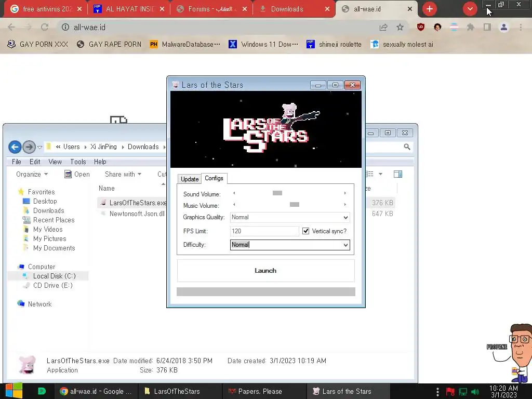Open the Tools menu in Explorer
Image resolution: width=532 pixels, height=399 pixels.
tap(78, 162)
